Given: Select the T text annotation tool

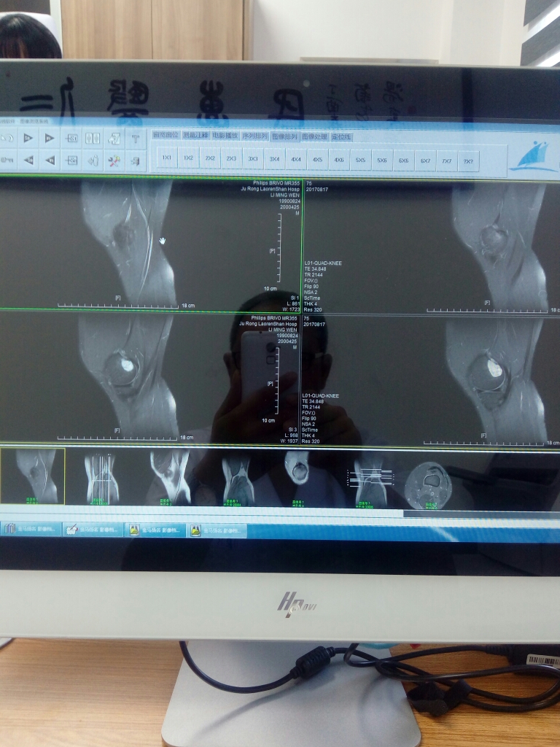Looking at the screenshot, I should pyautogui.click(x=135, y=139).
